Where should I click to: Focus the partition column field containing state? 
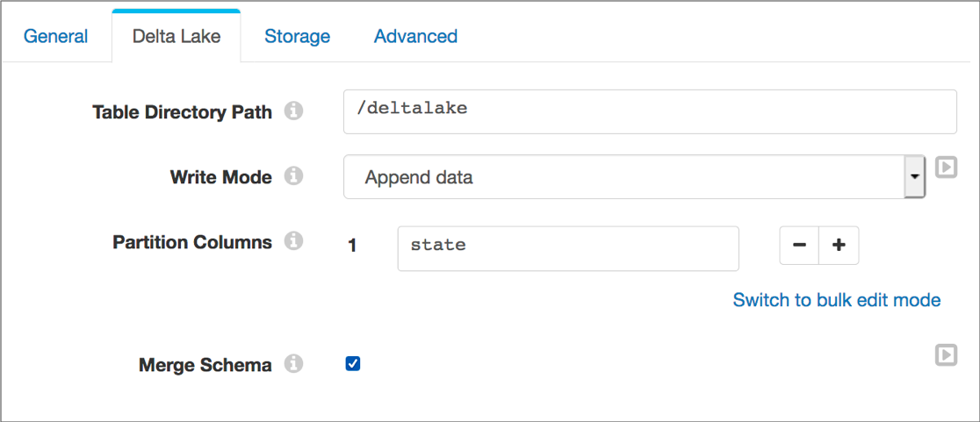click(x=567, y=248)
